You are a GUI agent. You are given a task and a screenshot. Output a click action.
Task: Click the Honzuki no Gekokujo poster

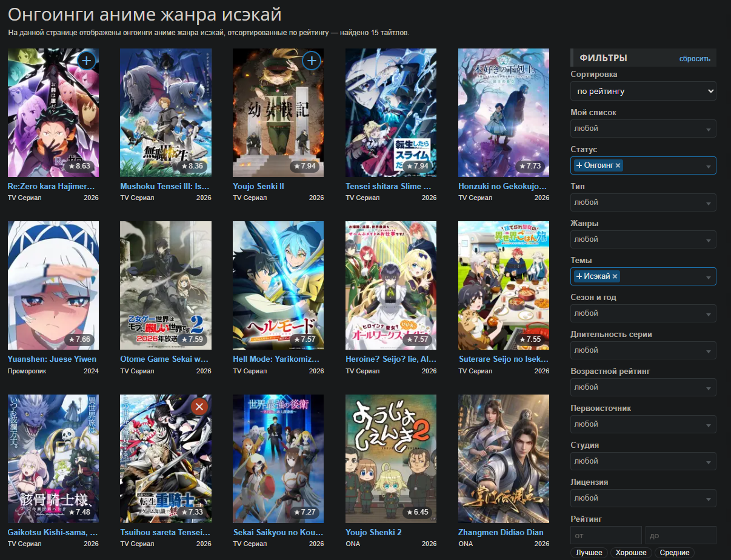pyautogui.click(x=504, y=113)
